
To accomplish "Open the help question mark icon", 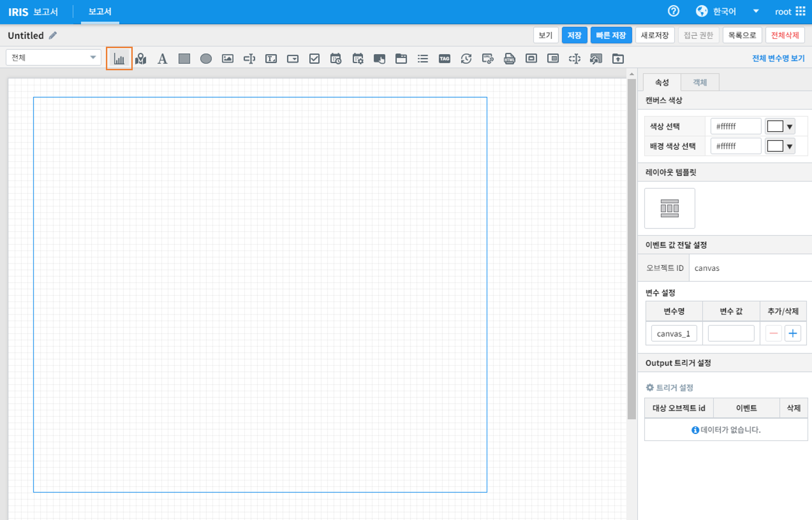I will tap(674, 11).
